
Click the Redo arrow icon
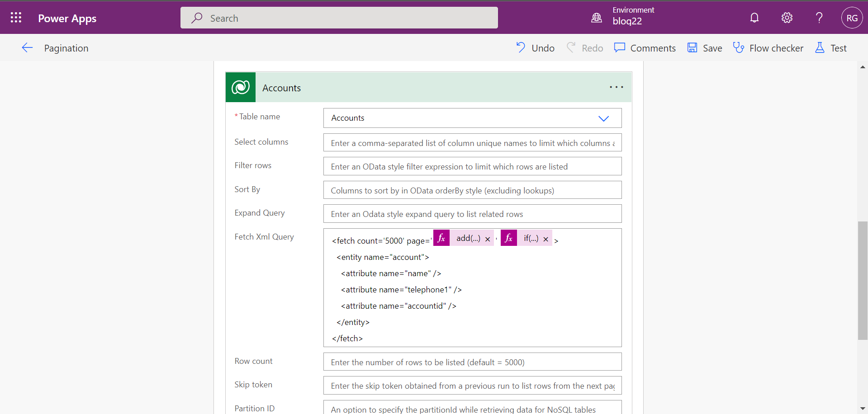[571, 47]
